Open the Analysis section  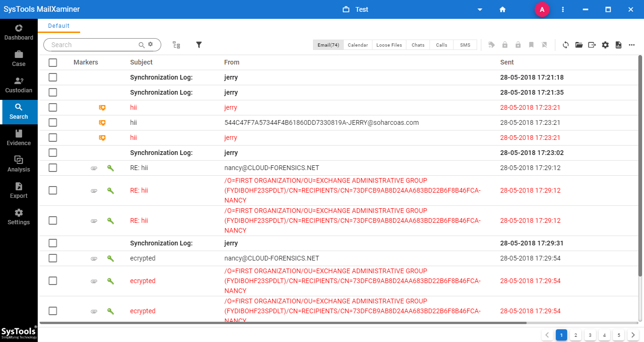pos(19,164)
